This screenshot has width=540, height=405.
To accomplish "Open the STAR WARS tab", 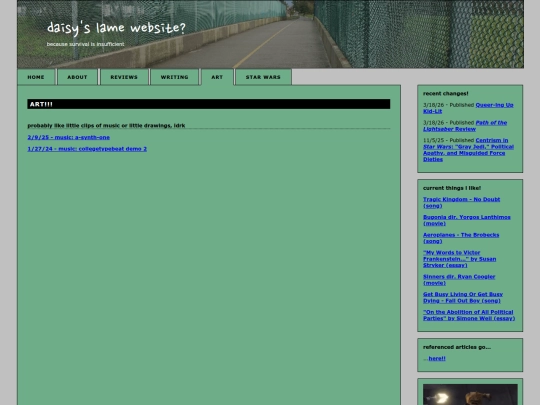I will point(263,77).
